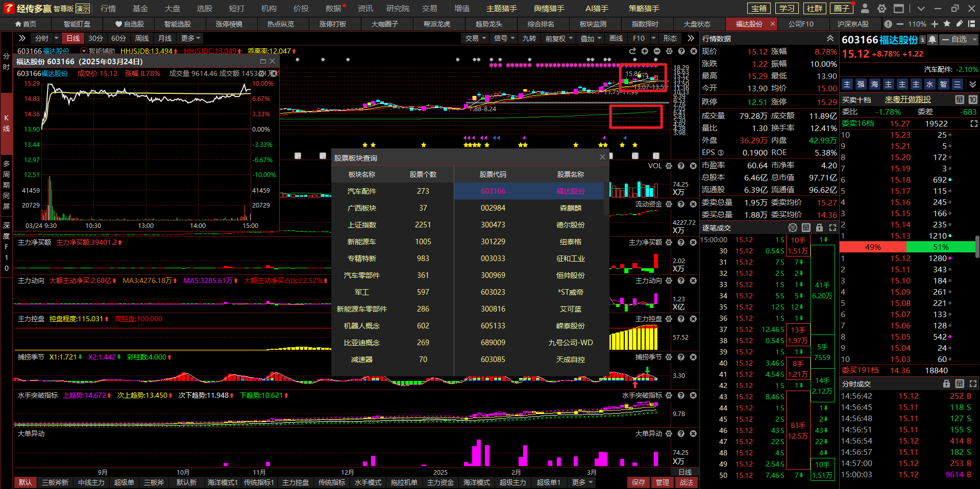The height and width of the screenshot is (489, 980).
Task: Open settings gear of 流通资金 panel
Action: pos(669,204)
